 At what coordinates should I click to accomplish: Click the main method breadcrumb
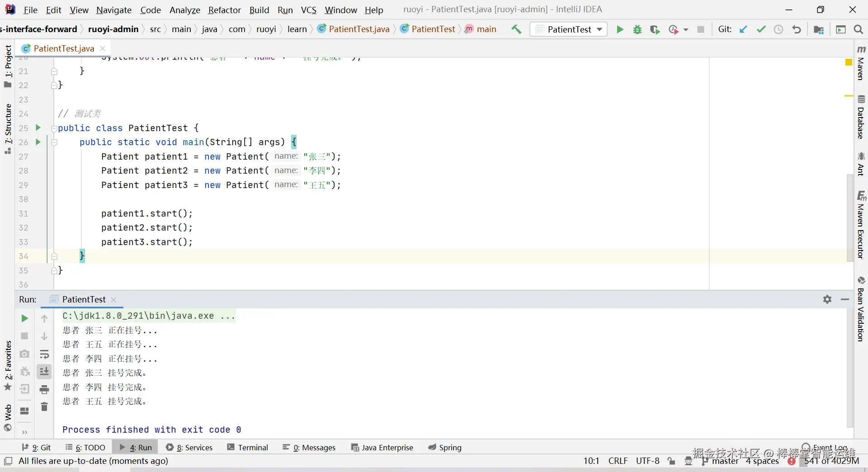481,29
